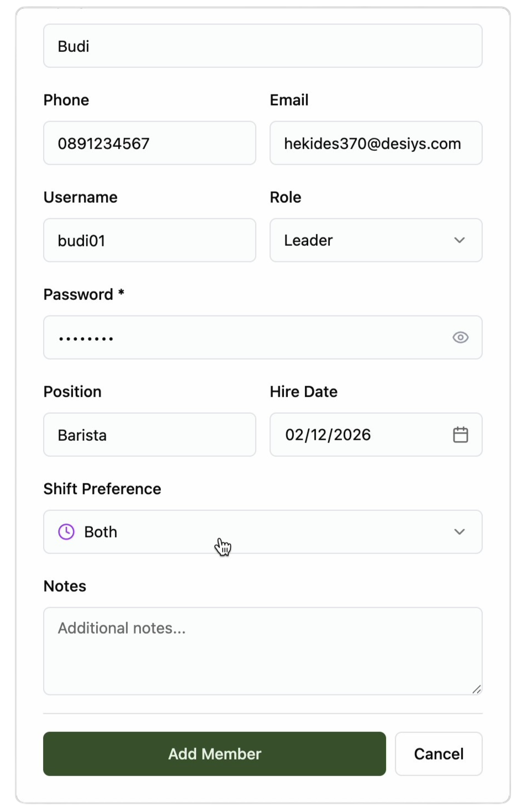Image resolution: width=523 pixels, height=812 pixels.
Task: Select the 'Both' shift preference text
Action: coord(101,532)
